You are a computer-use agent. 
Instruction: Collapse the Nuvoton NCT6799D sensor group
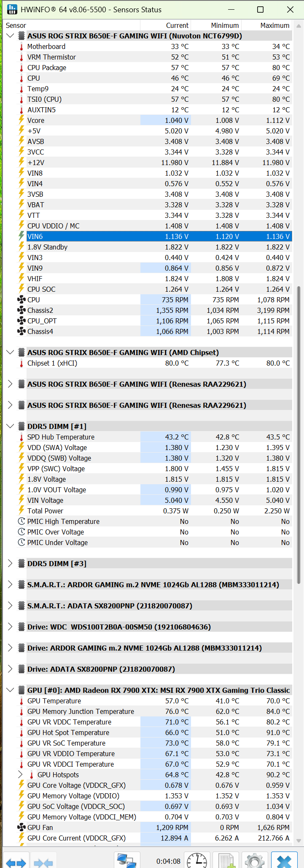coord(11,36)
